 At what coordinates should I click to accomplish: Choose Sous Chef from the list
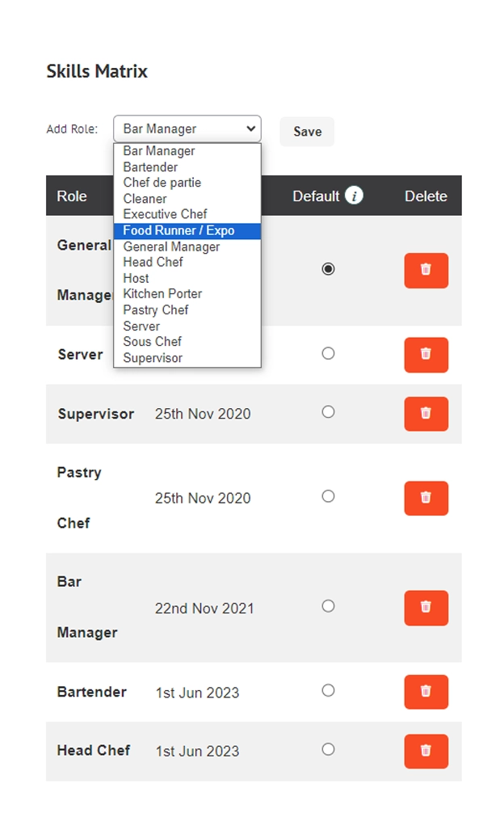click(152, 341)
